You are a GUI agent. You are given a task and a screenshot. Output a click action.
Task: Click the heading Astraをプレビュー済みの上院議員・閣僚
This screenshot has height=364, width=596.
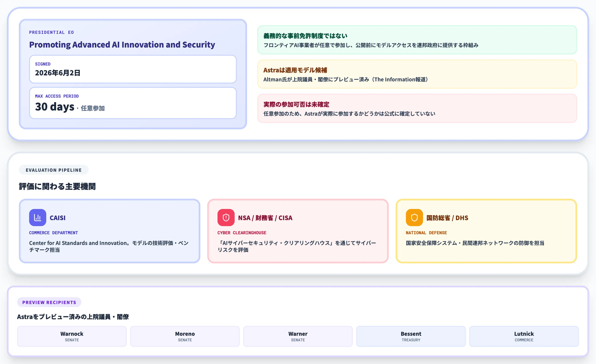(x=73, y=317)
